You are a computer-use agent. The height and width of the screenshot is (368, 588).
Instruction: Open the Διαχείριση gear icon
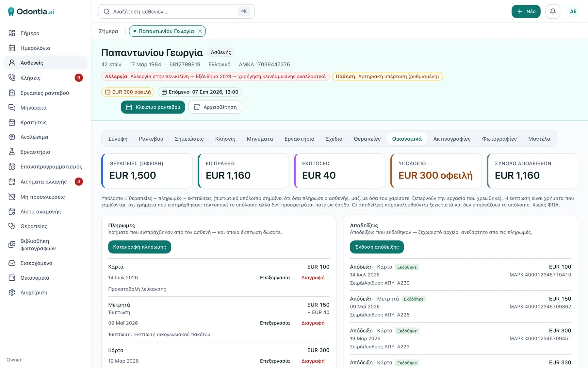(x=12, y=292)
